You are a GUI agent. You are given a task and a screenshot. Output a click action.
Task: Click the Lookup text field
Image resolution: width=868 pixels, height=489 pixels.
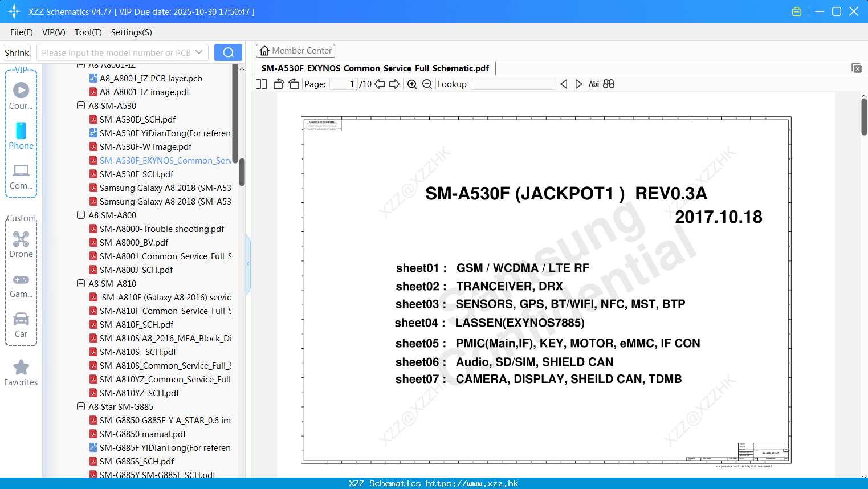click(x=513, y=84)
